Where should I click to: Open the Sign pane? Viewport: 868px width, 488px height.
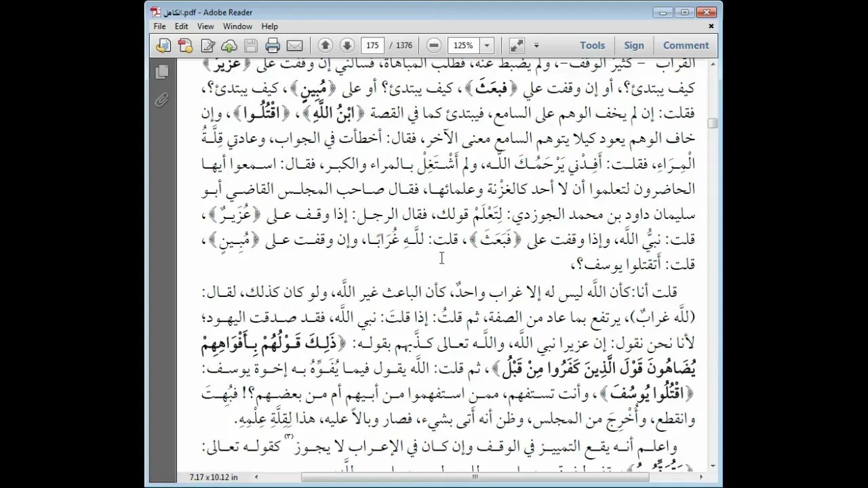(634, 45)
